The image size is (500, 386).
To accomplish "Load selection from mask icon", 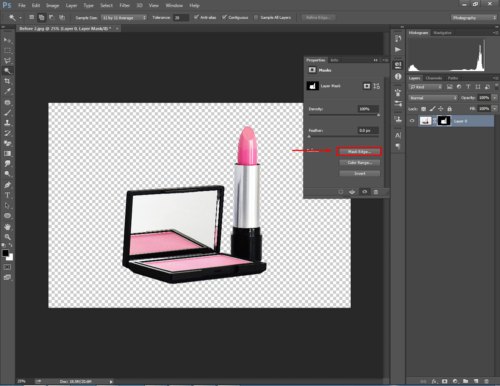I will pyautogui.click(x=340, y=192).
